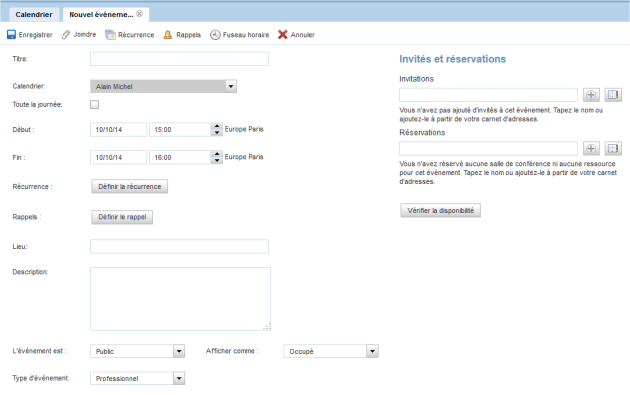
Task: Click the Invités et réservations heading
Action: pos(452,59)
